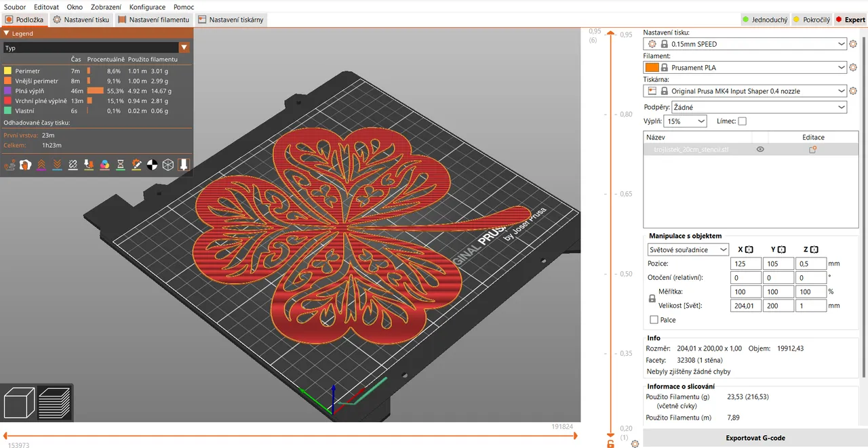Open the Podložka plater tab

(x=24, y=20)
